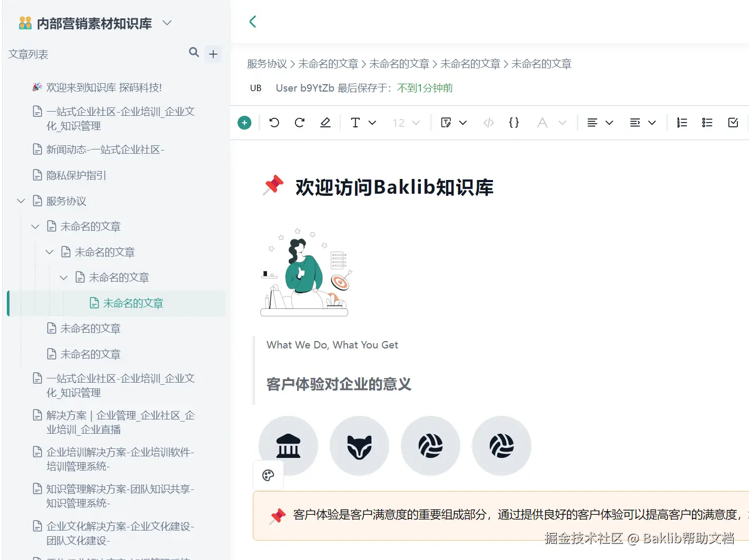This screenshot has height=560, width=749.
Task: Open 欢迎来到知识库 探码科技! article
Action: [x=104, y=87]
